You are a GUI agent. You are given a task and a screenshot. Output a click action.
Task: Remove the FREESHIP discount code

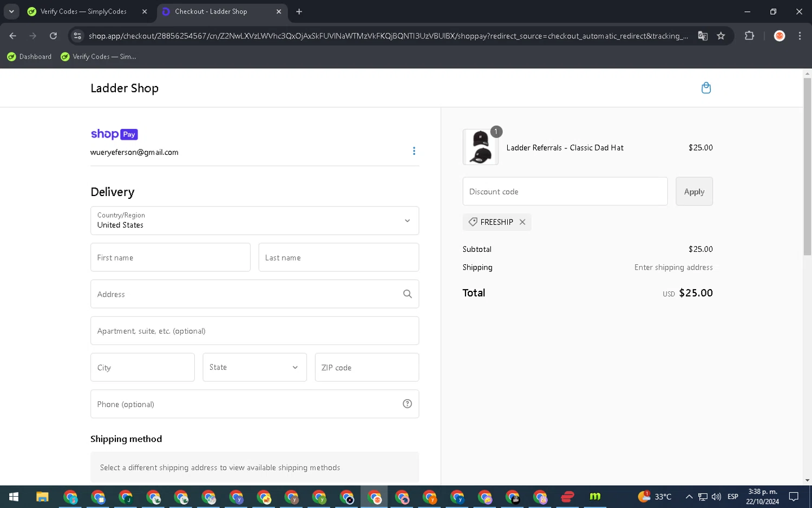pyautogui.click(x=522, y=222)
